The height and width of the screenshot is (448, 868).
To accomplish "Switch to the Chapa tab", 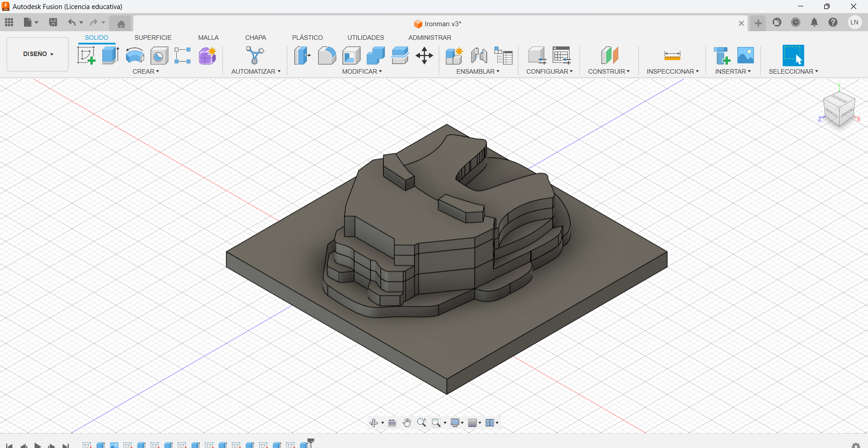I will [x=256, y=38].
